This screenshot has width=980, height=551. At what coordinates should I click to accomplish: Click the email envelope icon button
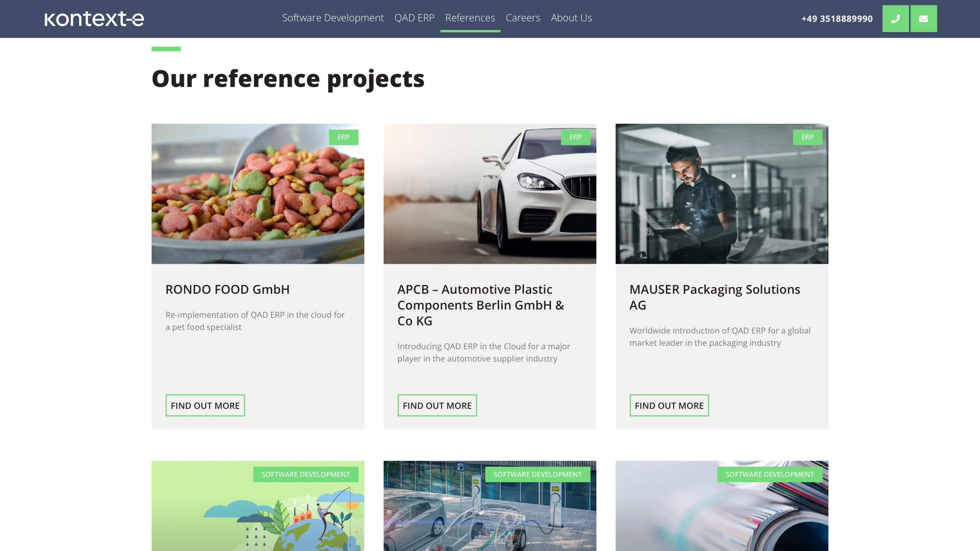point(923,18)
